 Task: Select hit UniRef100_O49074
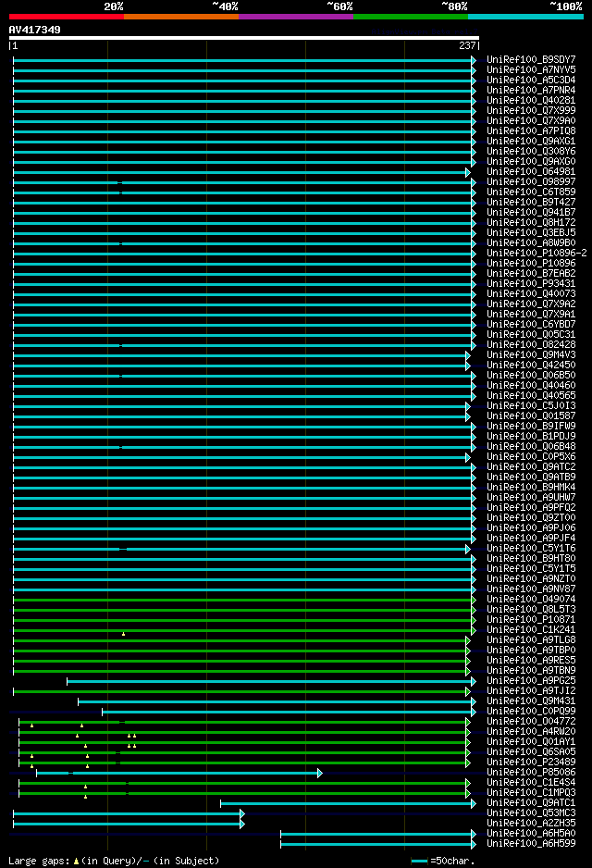pyautogui.click(x=531, y=600)
